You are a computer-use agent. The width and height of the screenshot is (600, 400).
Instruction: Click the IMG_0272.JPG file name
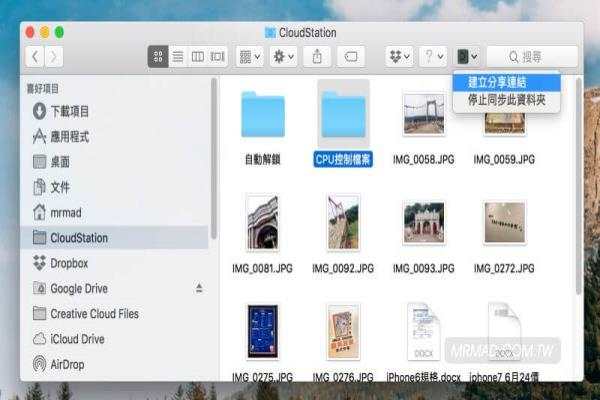(504, 269)
